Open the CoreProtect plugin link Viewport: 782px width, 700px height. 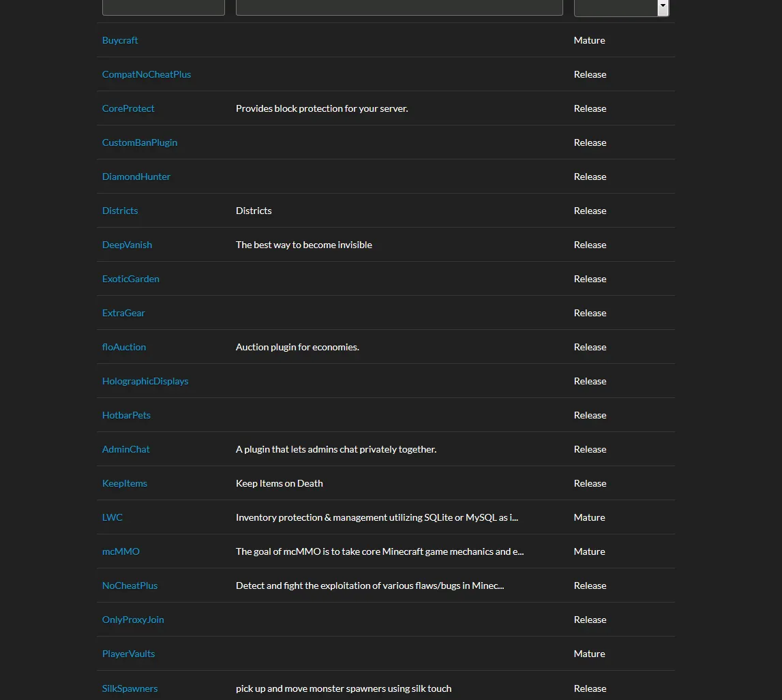[128, 108]
